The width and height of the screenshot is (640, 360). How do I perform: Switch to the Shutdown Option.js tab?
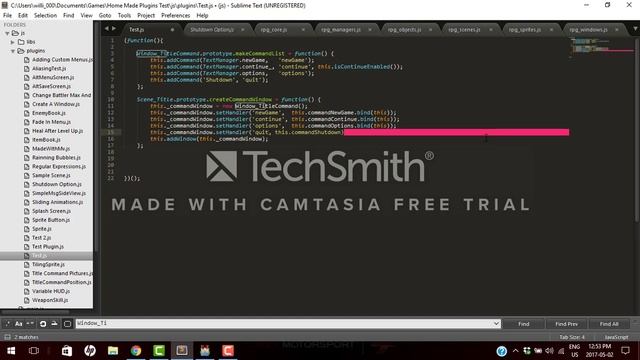coord(212,30)
